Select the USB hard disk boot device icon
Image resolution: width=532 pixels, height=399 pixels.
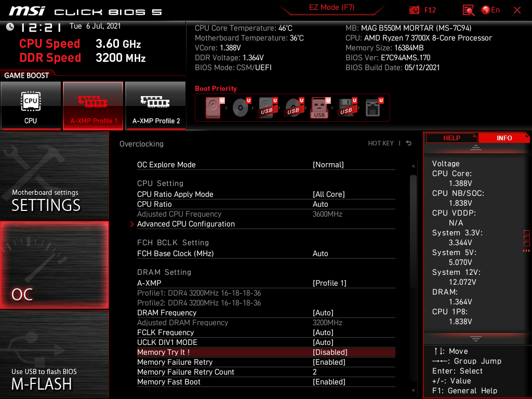[268, 108]
